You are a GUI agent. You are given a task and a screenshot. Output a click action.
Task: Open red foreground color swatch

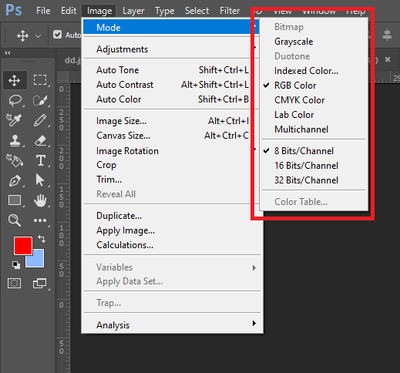pos(22,245)
